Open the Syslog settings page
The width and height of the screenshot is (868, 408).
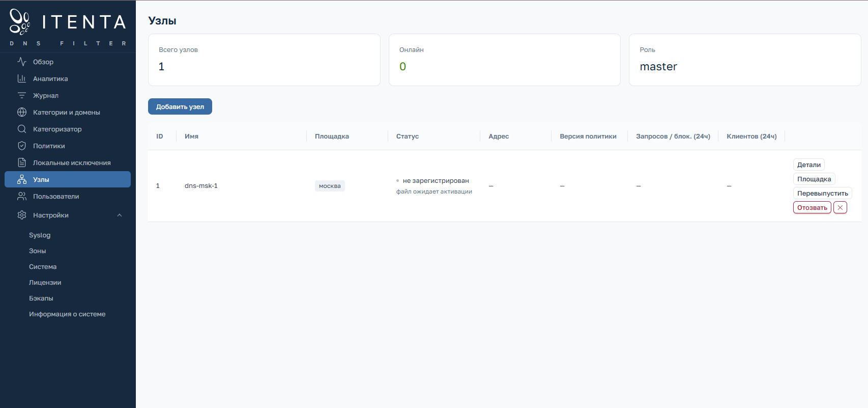tap(40, 235)
